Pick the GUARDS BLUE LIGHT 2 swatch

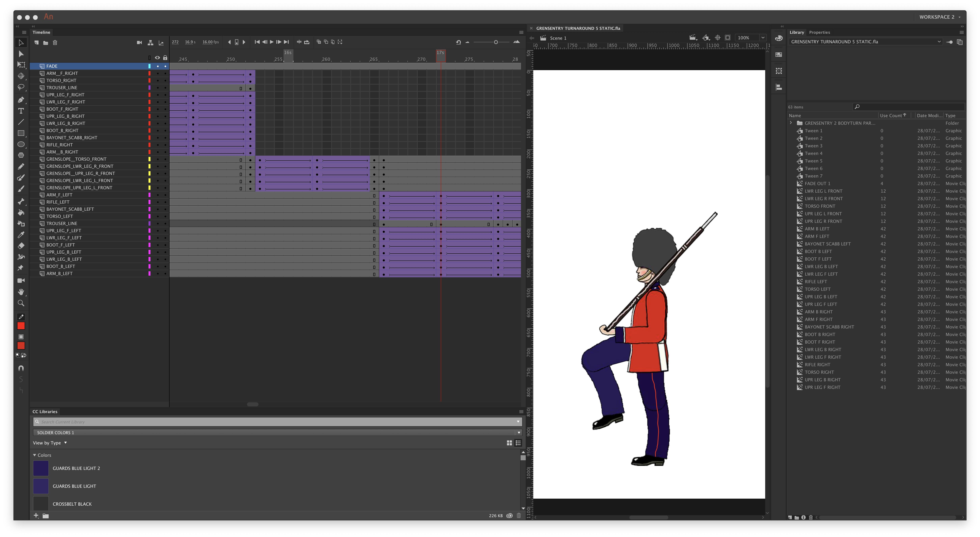(41, 468)
